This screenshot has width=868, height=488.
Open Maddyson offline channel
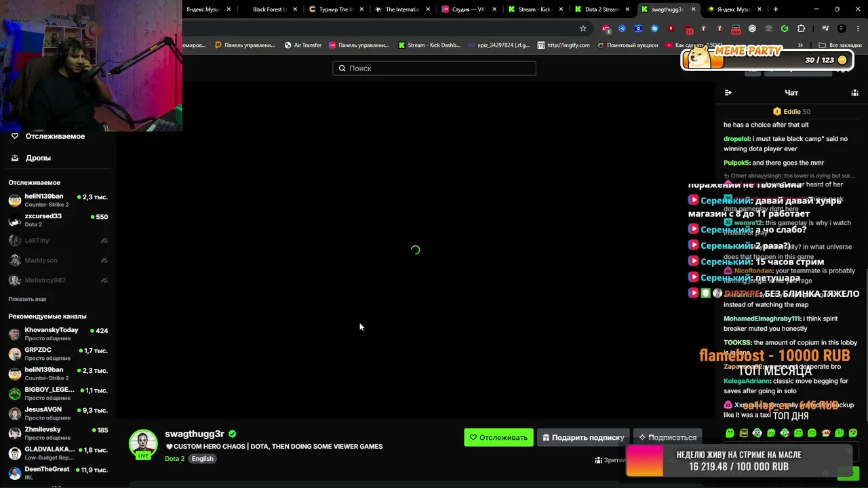pyautogui.click(x=58, y=260)
